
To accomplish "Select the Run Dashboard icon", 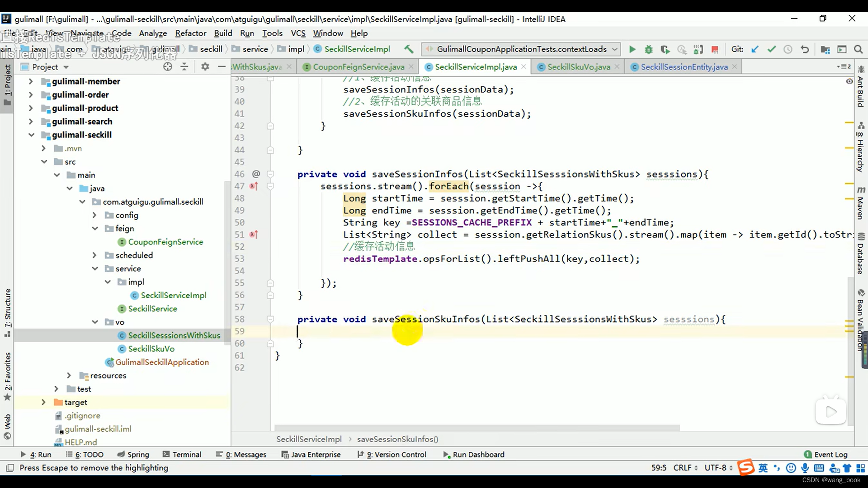I will point(447,455).
